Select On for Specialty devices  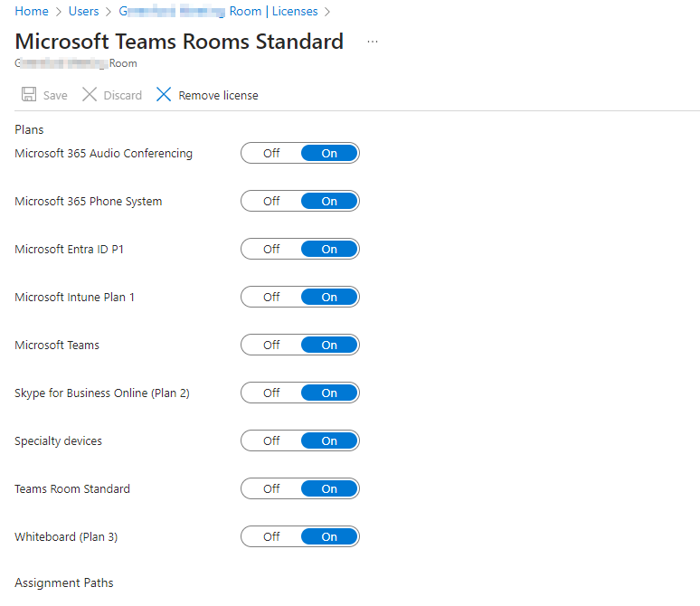tap(329, 440)
